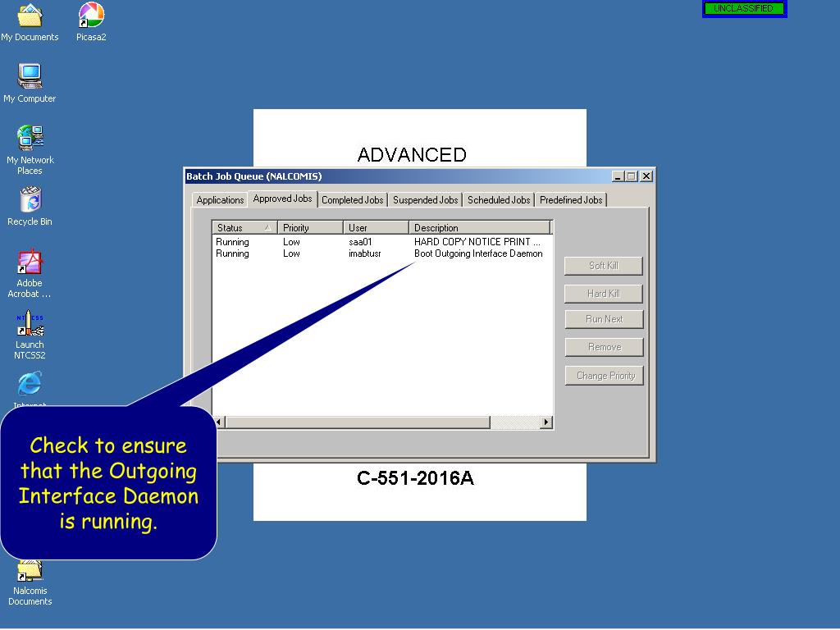Switch to the Applications tab
840x630 pixels.
click(x=220, y=200)
